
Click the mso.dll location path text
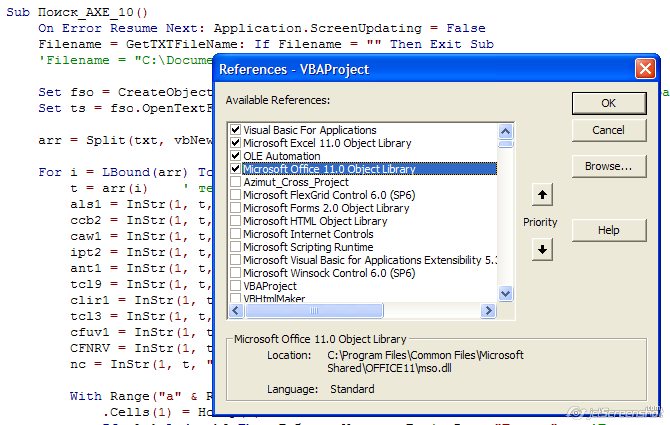(425, 361)
